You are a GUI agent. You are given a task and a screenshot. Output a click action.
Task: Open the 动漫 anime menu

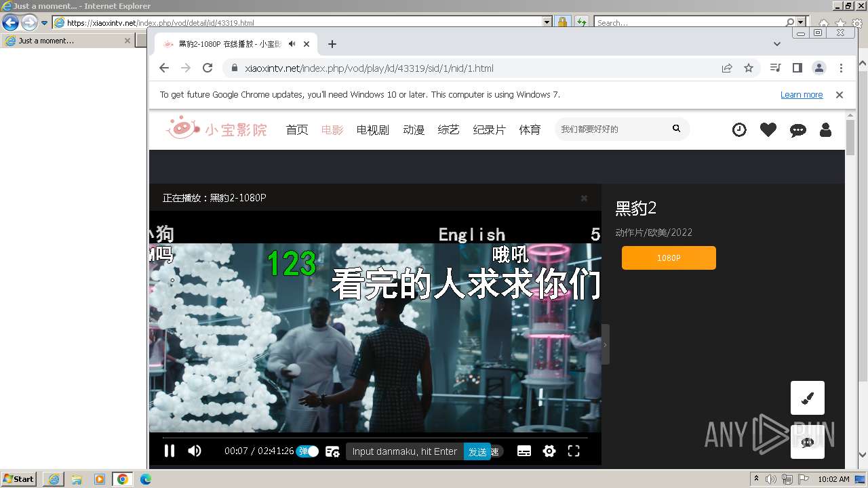coord(414,129)
